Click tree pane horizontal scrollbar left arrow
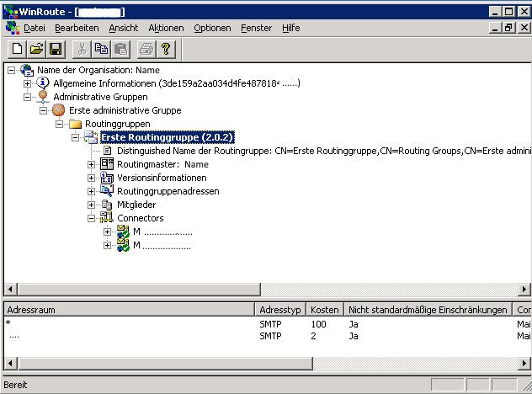532x394 pixels. point(10,289)
